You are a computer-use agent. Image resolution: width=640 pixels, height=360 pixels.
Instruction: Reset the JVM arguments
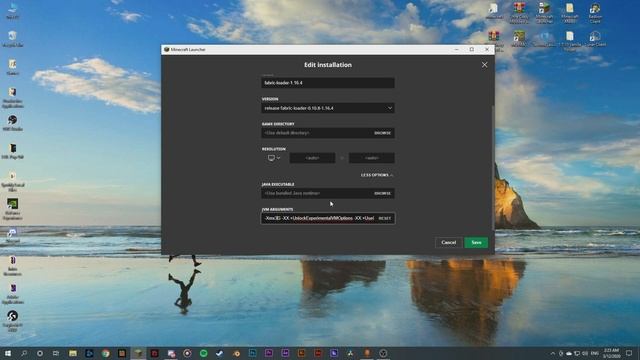point(384,218)
